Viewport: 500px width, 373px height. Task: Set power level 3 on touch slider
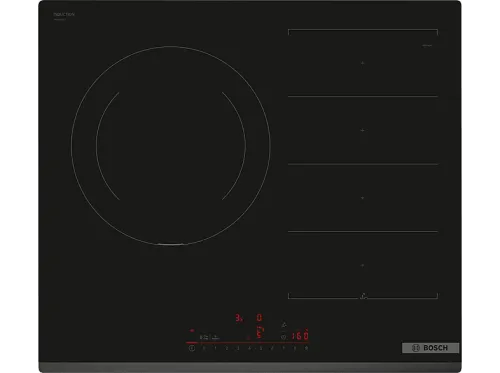[x=238, y=348]
